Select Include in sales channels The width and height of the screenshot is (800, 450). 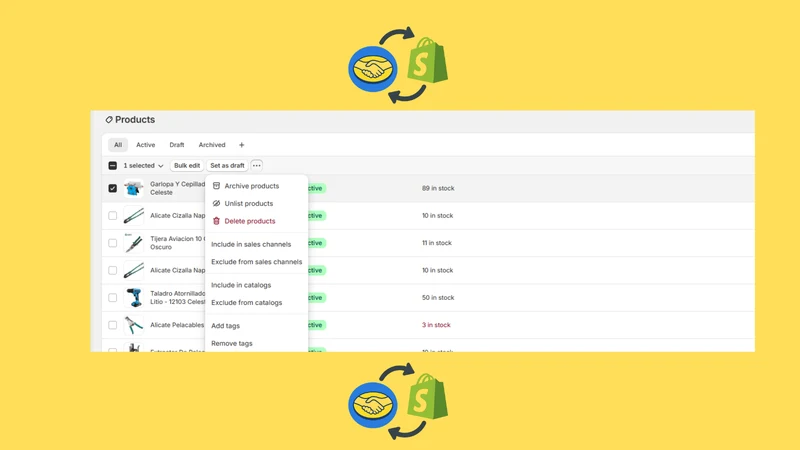point(251,244)
